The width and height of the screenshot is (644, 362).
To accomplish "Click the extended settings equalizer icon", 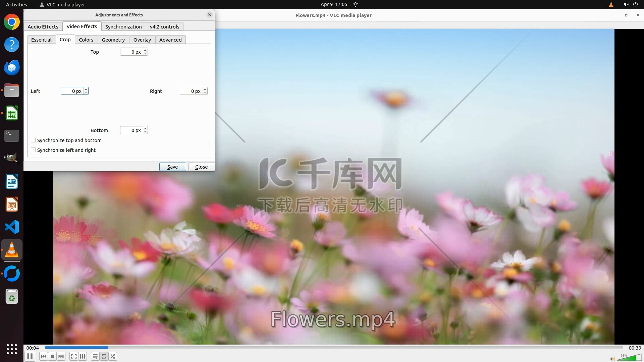I will click(x=83, y=356).
